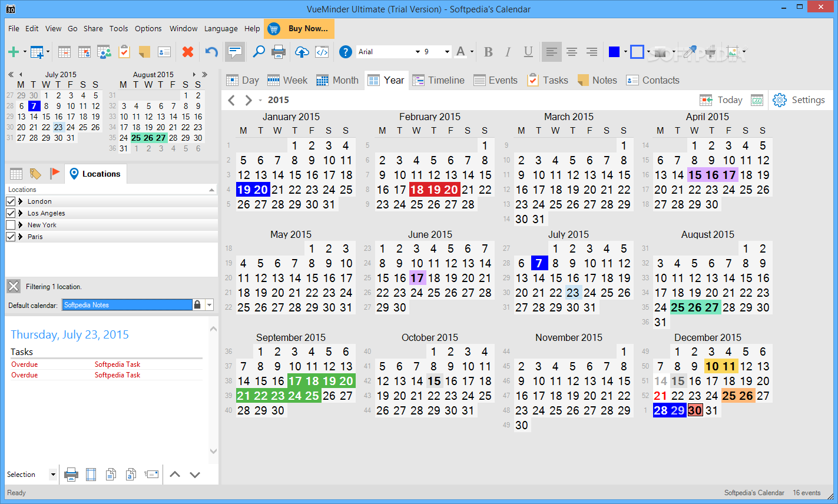Image resolution: width=838 pixels, height=504 pixels.
Task: Uncheck the London location checkbox
Action: (x=11, y=201)
